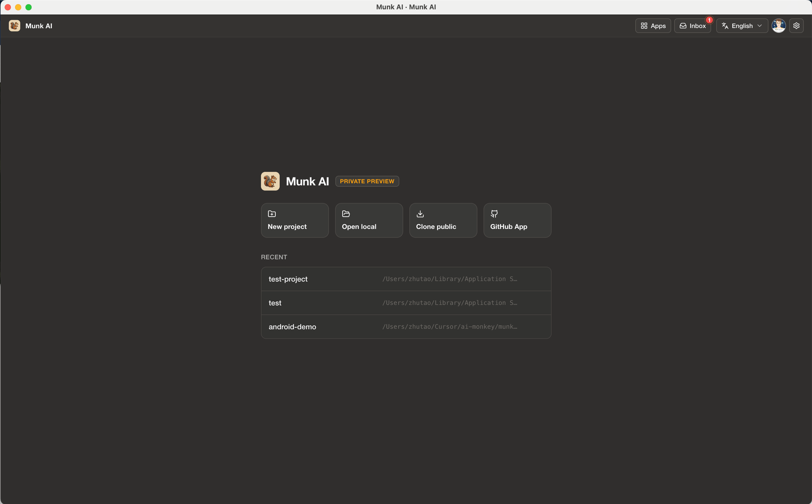The image size is (812, 504).
Task: Click the translate icon beside English
Action: click(725, 26)
